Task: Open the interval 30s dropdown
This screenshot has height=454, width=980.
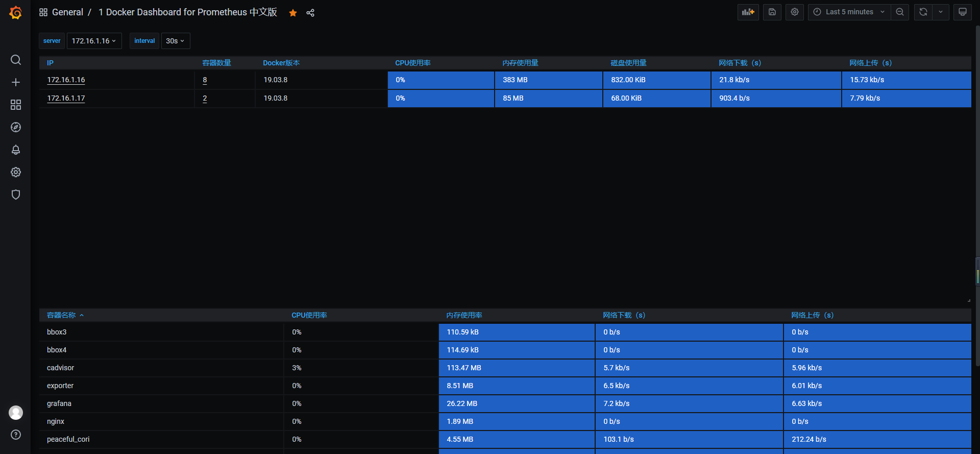Action: point(175,41)
